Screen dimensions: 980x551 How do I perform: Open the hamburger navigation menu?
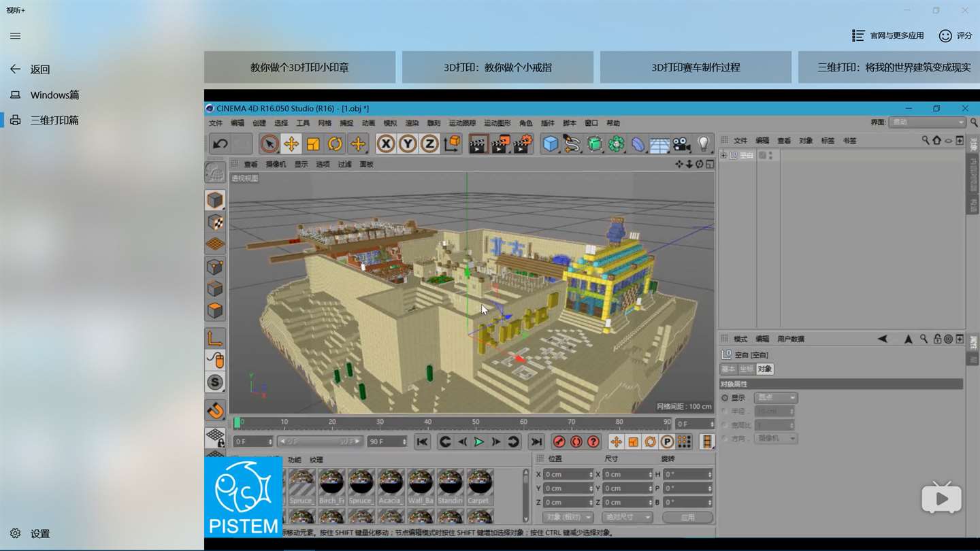pyautogui.click(x=16, y=36)
